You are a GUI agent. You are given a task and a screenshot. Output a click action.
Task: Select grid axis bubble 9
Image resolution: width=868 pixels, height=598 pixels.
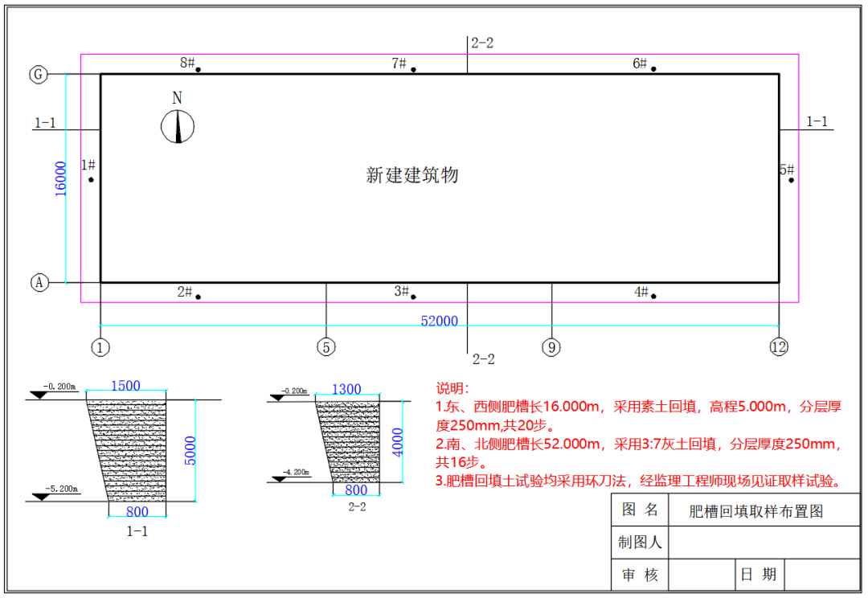(551, 347)
